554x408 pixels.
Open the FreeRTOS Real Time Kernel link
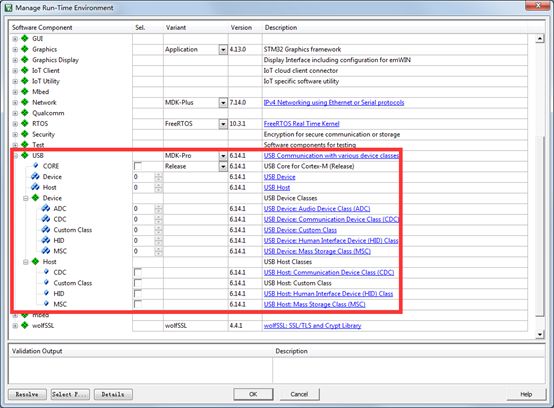point(301,124)
